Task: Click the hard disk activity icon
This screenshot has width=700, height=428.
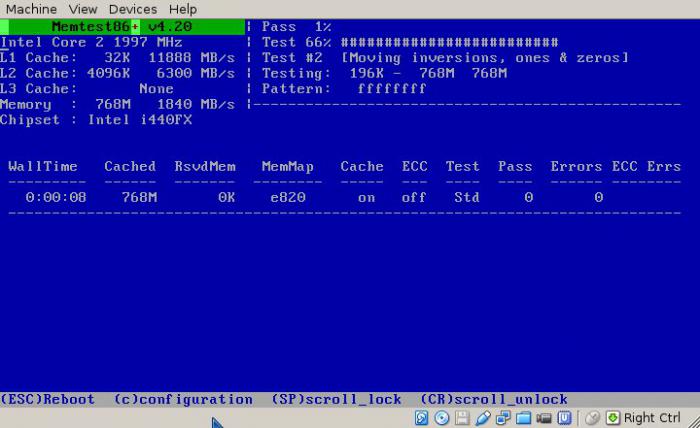Action: click(421, 418)
